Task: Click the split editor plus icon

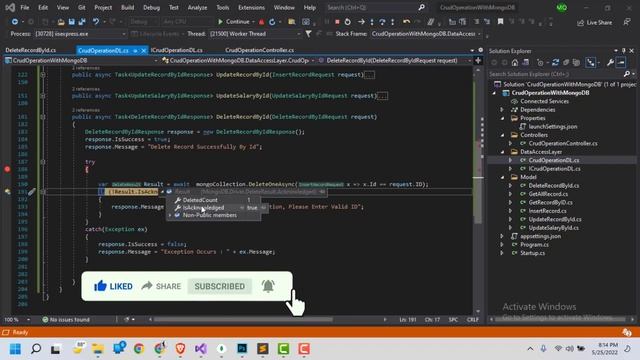Action: click(478, 60)
